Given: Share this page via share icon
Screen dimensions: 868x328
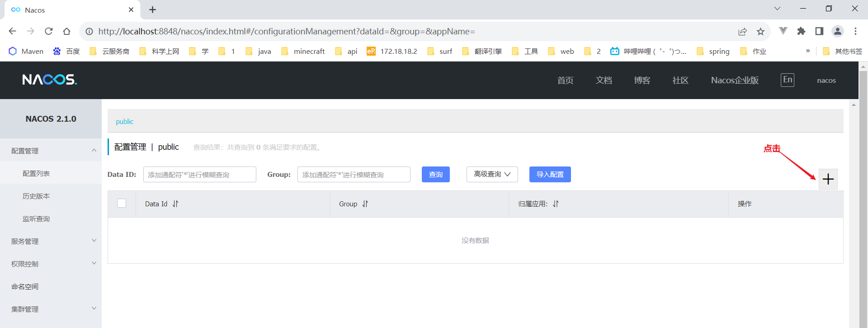Looking at the screenshot, I should [742, 31].
